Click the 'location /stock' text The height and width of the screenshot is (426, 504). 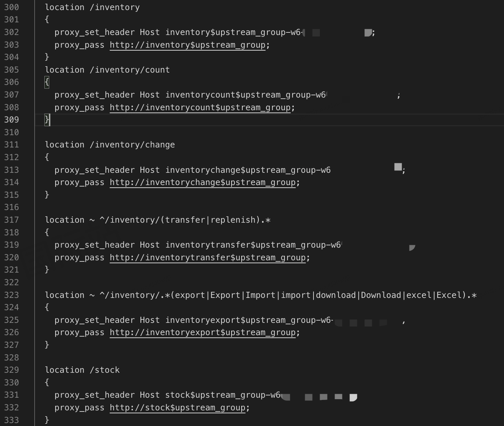pyautogui.click(x=82, y=370)
